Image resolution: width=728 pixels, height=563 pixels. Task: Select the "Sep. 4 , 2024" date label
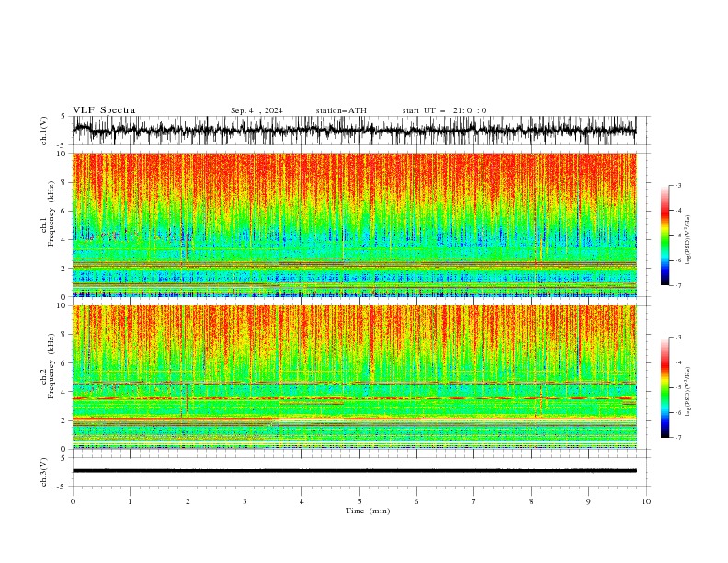click(x=256, y=110)
